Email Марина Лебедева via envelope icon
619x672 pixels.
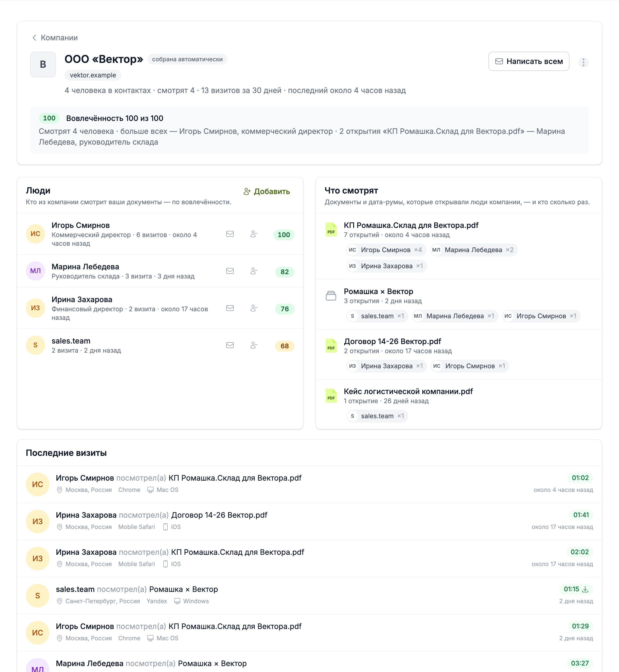pos(230,271)
